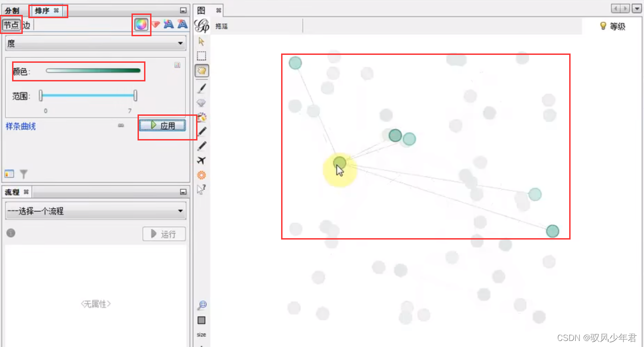Select the node pencil tool
Viewport: 644px width, 347px height.
coord(202,132)
